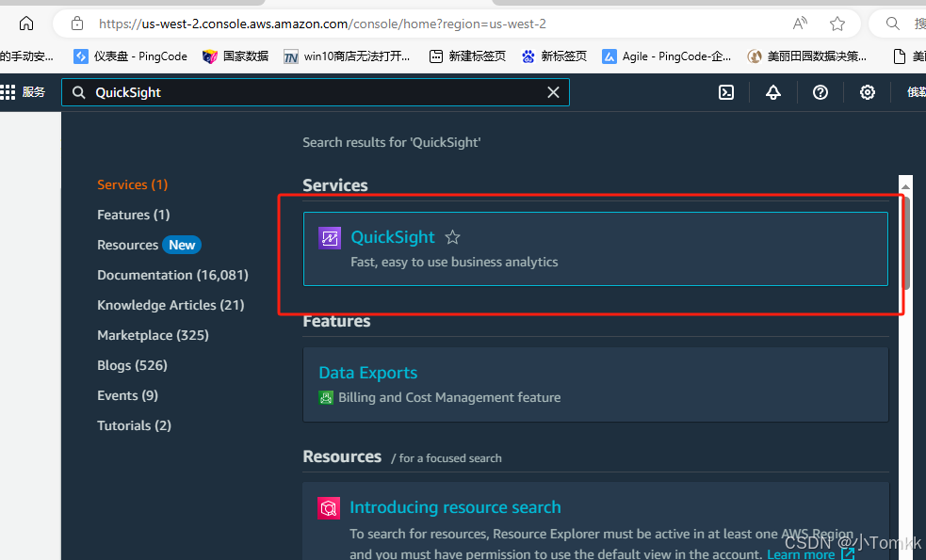Viewport: 926px width, 560px height.
Task: Click the green billing icon under Data Exports
Action: [327, 397]
